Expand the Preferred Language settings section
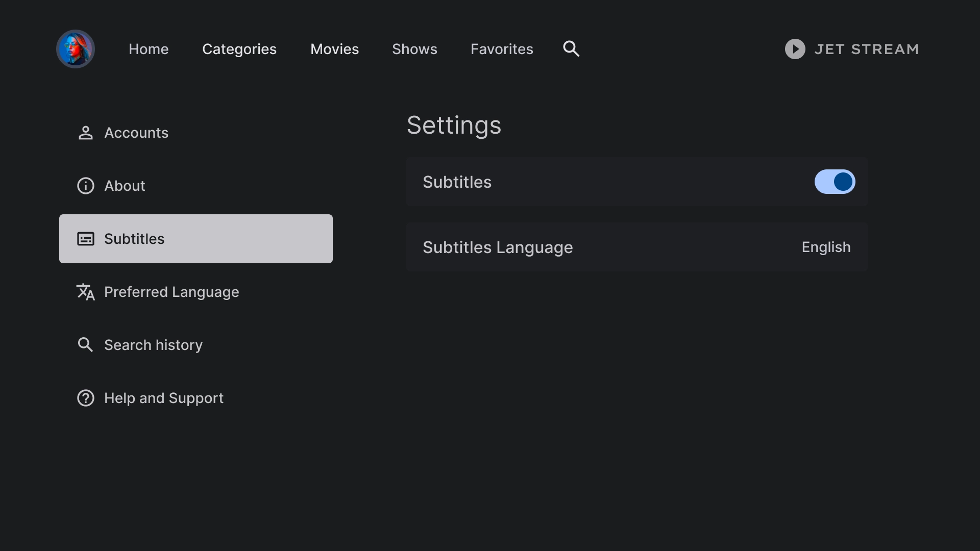 [x=171, y=292]
